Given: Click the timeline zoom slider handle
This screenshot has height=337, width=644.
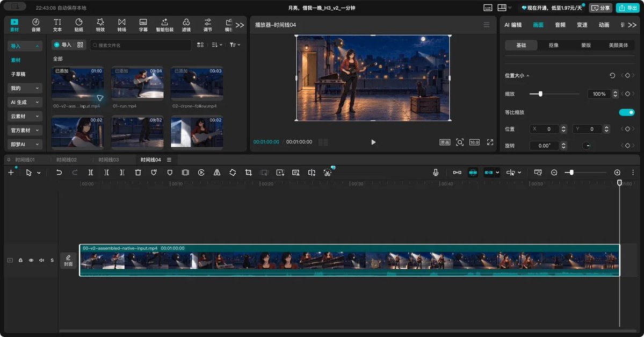Looking at the screenshot, I should 571,173.
